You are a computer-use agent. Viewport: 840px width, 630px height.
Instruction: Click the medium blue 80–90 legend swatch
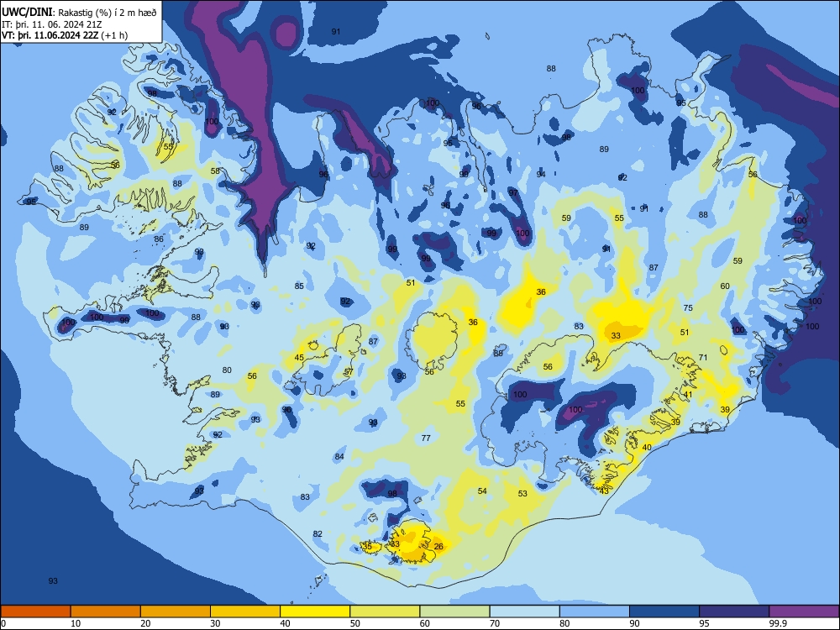click(x=595, y=612)
